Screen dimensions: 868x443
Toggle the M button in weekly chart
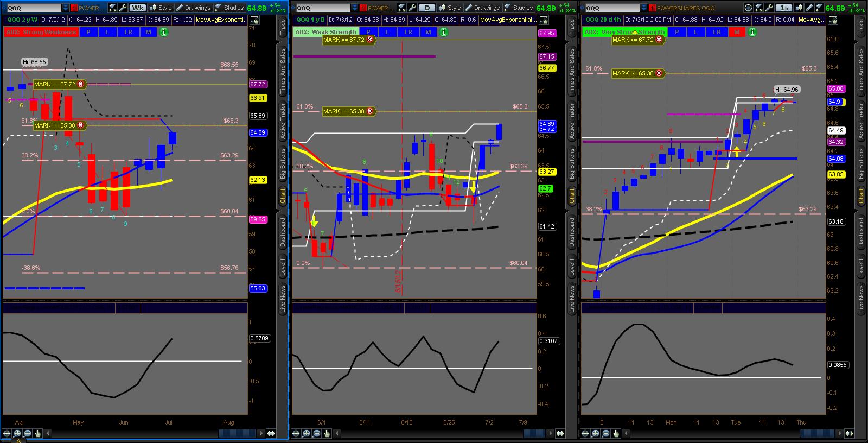(x=149, y=32)
